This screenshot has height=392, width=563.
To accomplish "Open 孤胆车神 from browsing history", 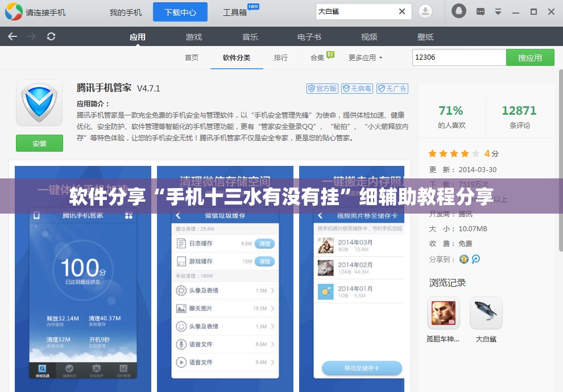I will coord(443,312).
